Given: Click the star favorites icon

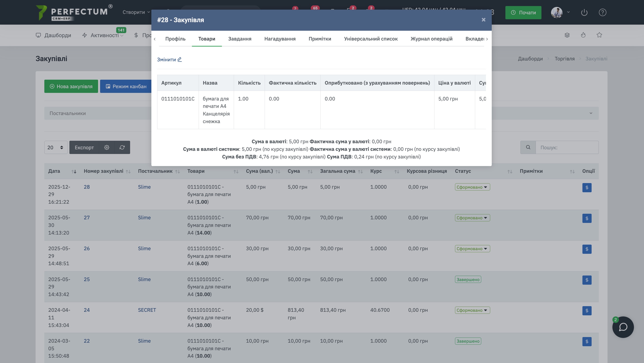Looking at the screenshot, I should (x=599, y=35).
